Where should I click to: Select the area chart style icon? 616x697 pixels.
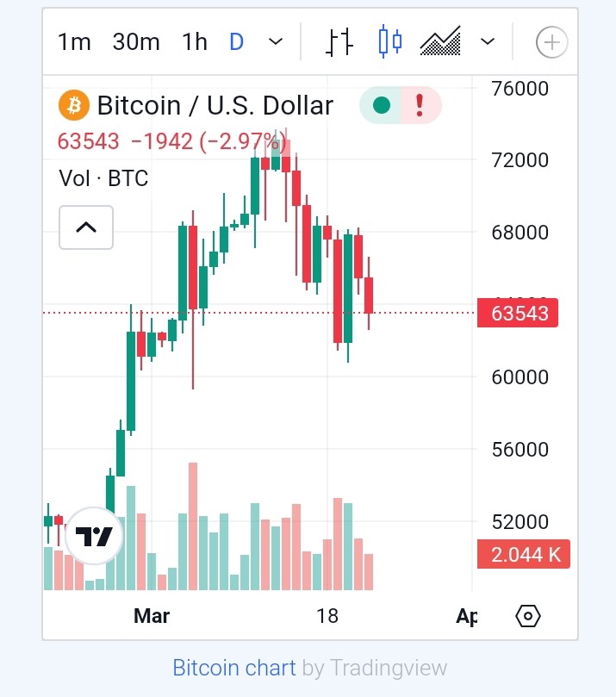440,41
